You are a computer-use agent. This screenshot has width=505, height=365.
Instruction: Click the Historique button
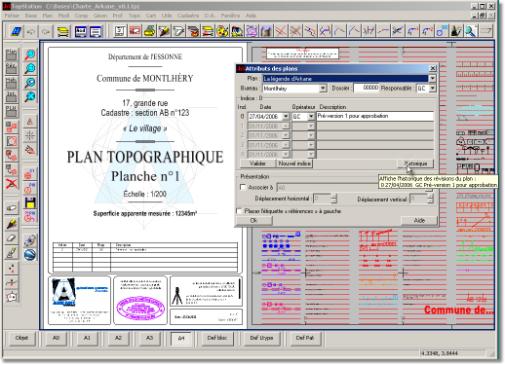coord(415,163)
